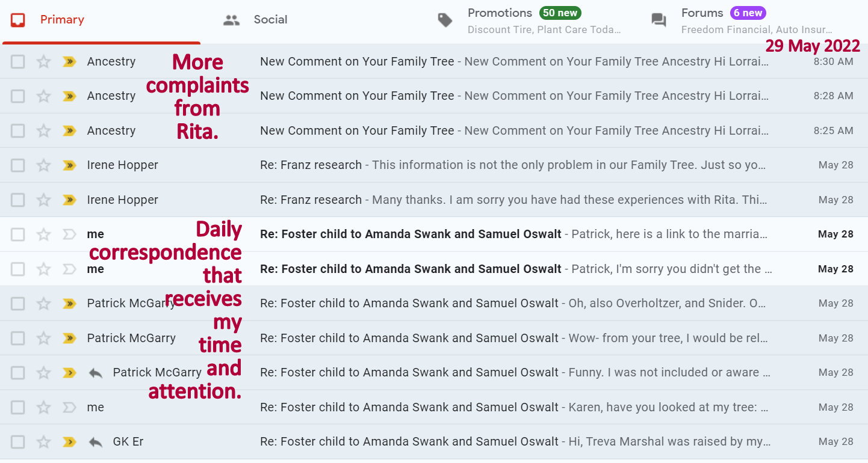Open the unread email starting 'Patrick, here is a link'
This screenshot has height=463, width=868.
pyautogui.click(x=512, y=235)
